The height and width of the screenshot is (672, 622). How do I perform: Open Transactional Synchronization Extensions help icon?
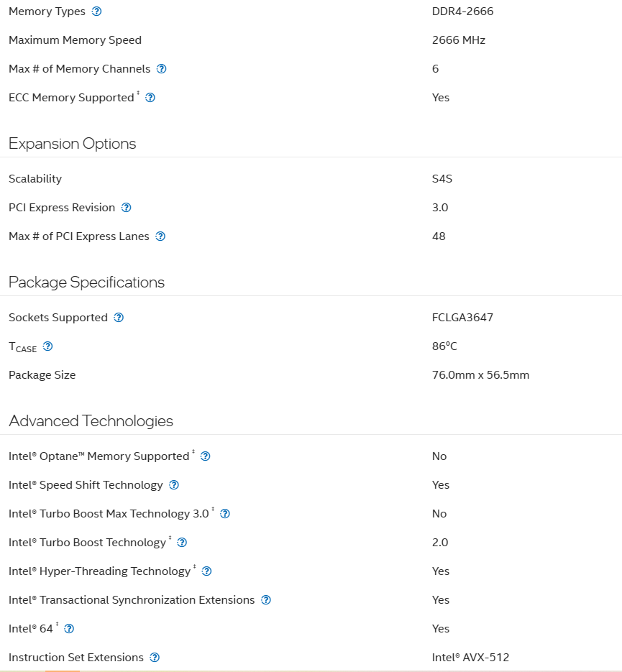[x=266, y=600]
